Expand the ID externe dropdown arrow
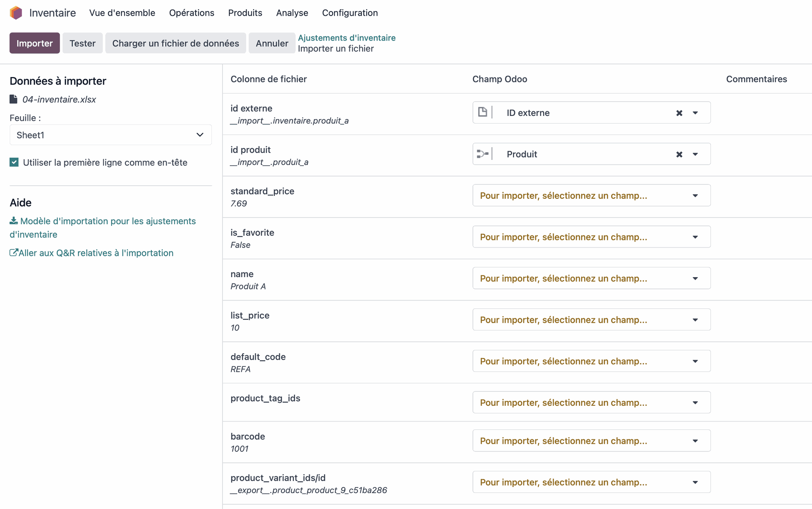812x509 pixels. (696, 113)
